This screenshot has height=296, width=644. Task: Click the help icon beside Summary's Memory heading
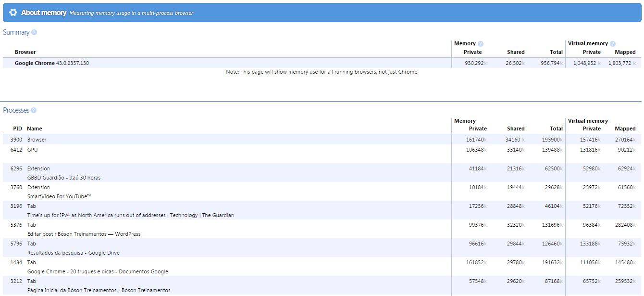[x=481, y=44]
